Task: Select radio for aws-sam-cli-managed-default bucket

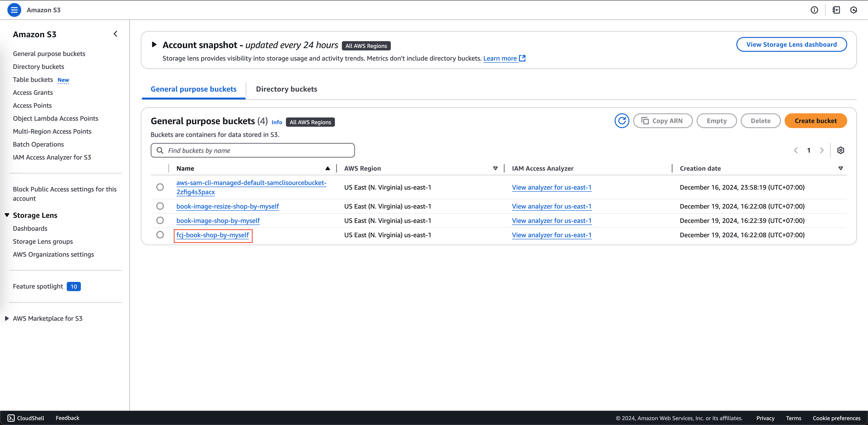Action: (x=160, y=187)
